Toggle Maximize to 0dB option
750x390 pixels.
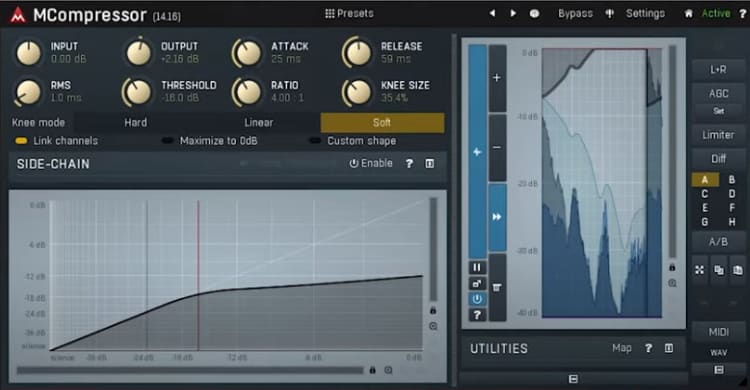pos(210,141)
